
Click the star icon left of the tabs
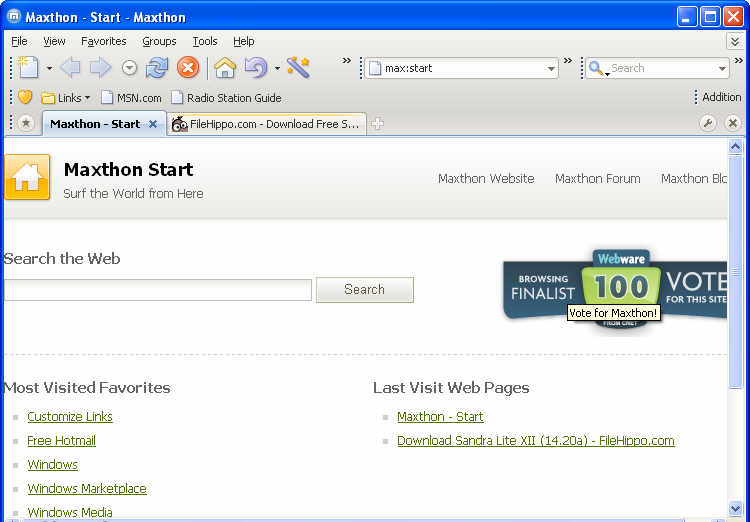pyautogui.click(x=26, y=123)
